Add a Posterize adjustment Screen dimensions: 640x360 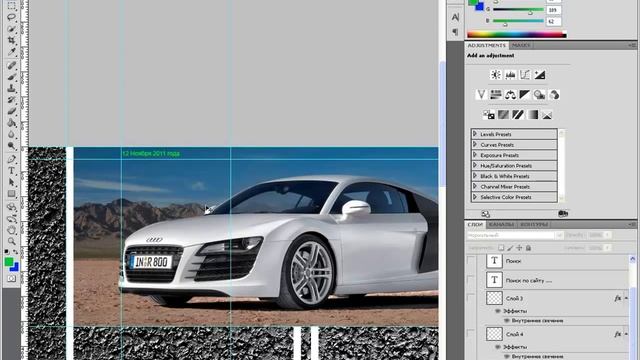point(503,115)
